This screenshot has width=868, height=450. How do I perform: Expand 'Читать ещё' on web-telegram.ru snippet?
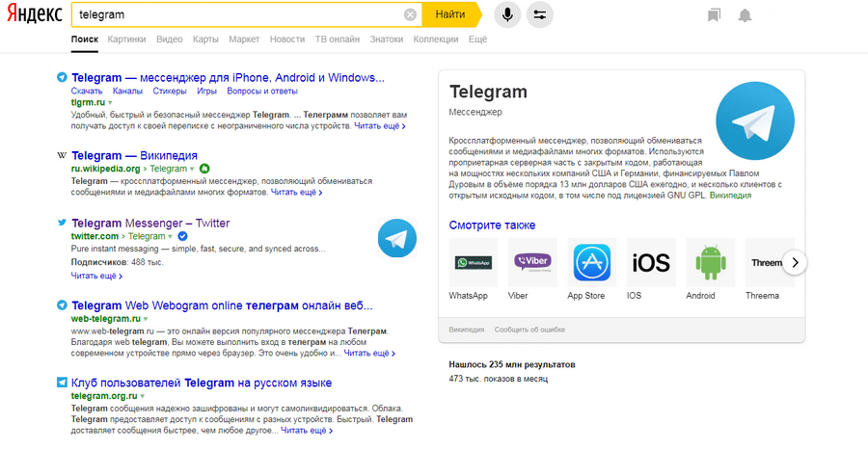pos(369,353)
